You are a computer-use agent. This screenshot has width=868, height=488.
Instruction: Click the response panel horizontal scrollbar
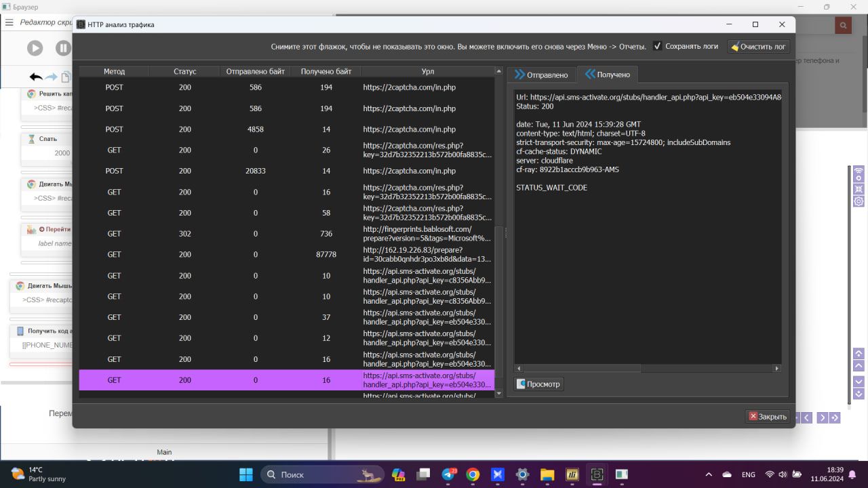(644, 369)
